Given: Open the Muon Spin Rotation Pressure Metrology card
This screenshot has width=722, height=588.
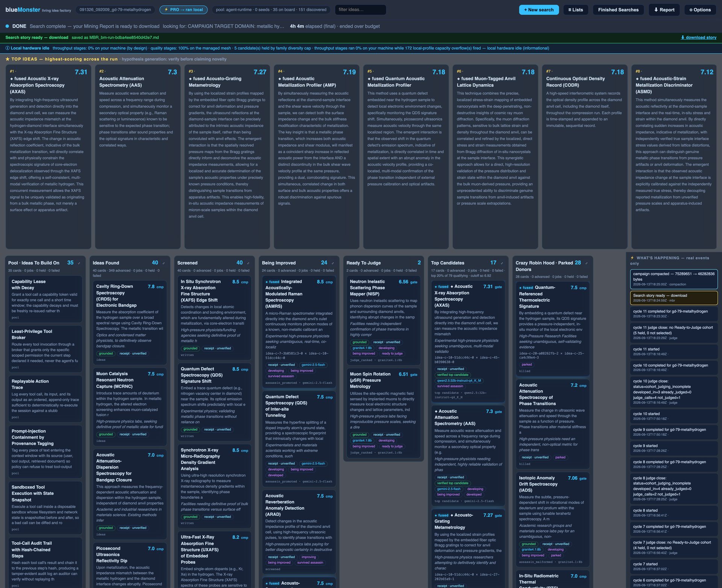Looking at the screenshot, I should 384,413.
